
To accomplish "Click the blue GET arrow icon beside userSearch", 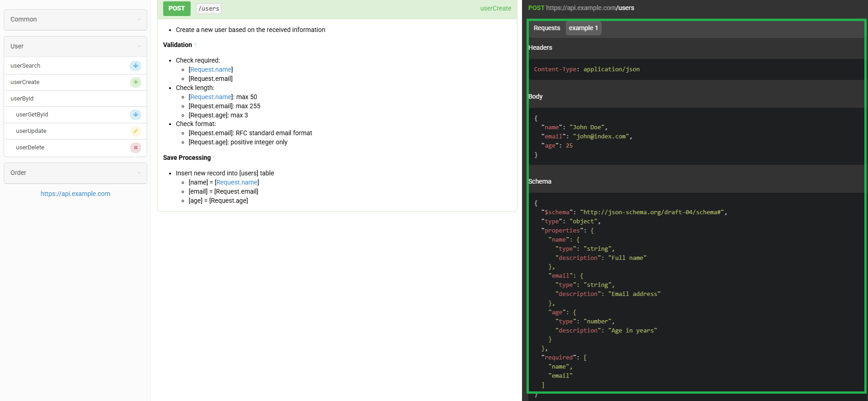I will click(x=135, y=66).
